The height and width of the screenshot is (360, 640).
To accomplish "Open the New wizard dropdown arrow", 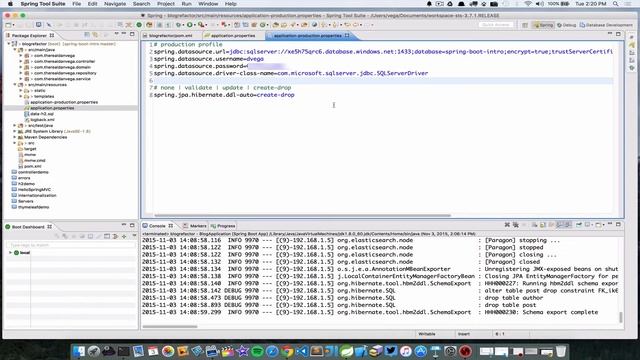I will 13,25.
